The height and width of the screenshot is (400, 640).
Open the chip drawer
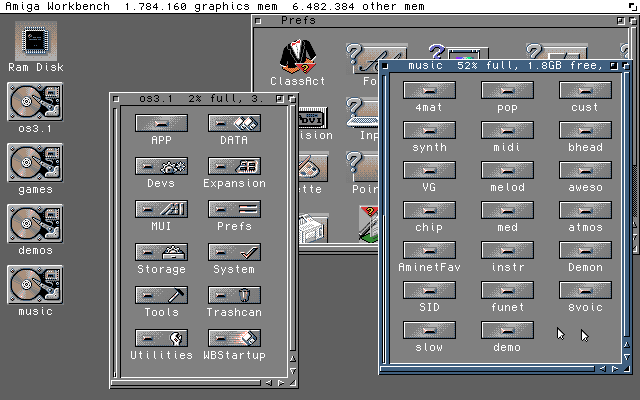(429, 210)
